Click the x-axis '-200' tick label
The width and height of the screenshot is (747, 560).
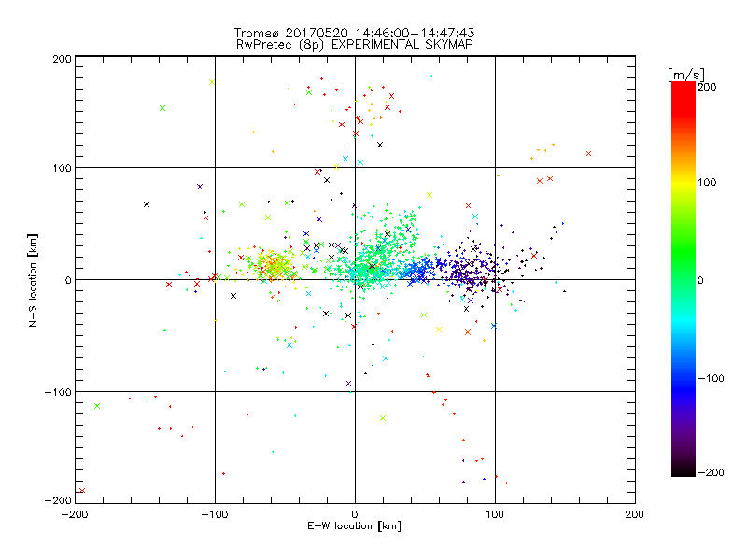click(76, 514)
